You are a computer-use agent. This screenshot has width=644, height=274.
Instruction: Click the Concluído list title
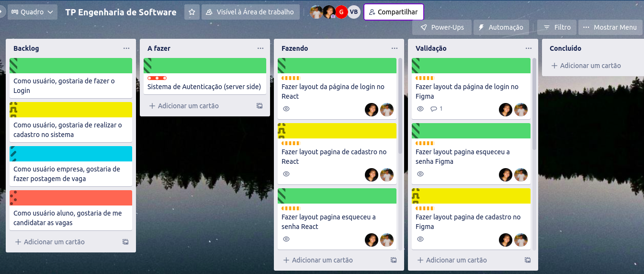565,48
